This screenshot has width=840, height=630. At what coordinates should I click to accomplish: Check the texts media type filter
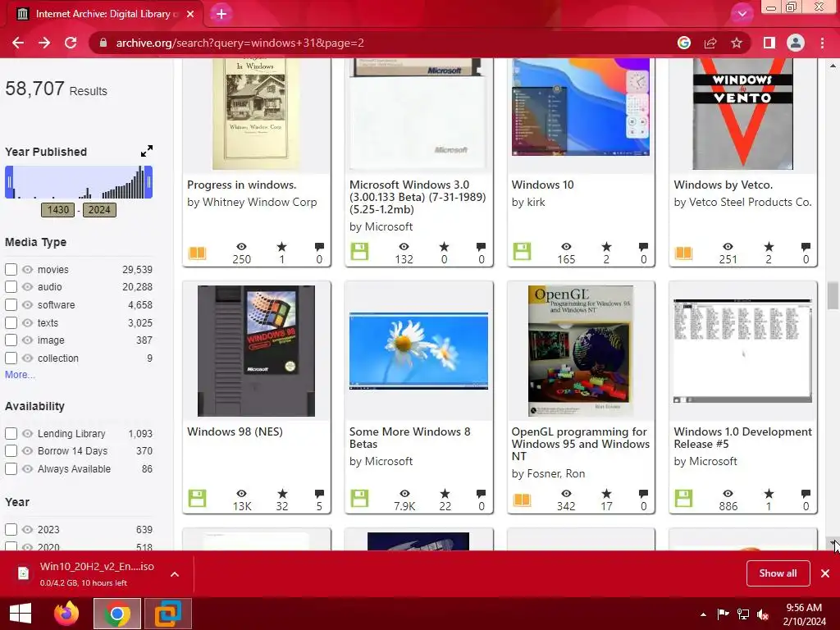pyautogui.click(x=11, y=322)
